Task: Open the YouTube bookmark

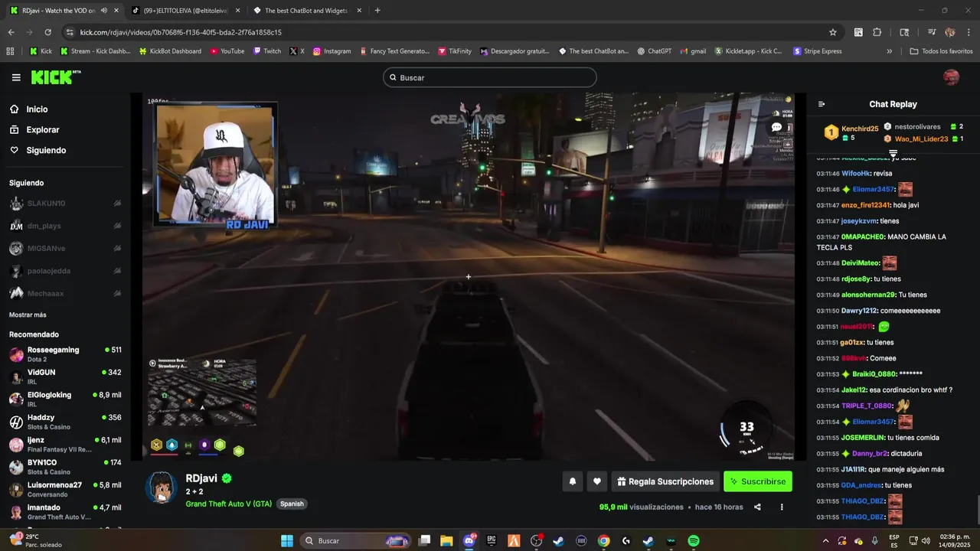Action: (227, 51)
